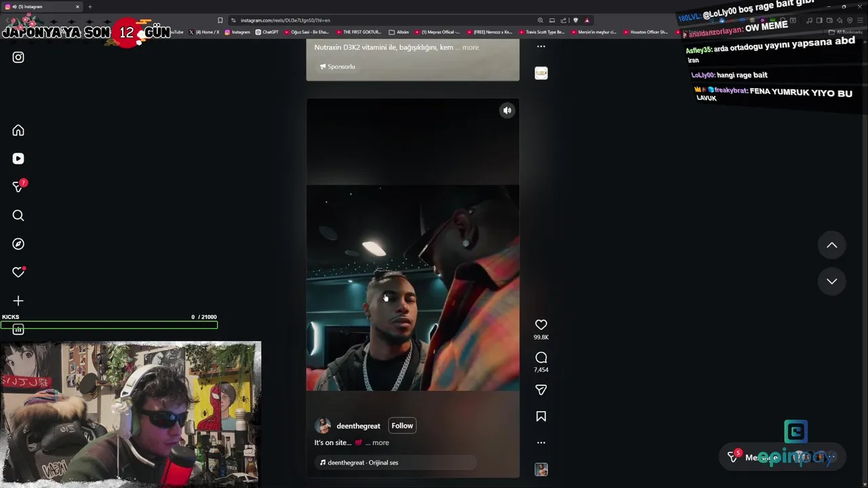
Task: Go to next reel arrow
Action: pos(832,281)
